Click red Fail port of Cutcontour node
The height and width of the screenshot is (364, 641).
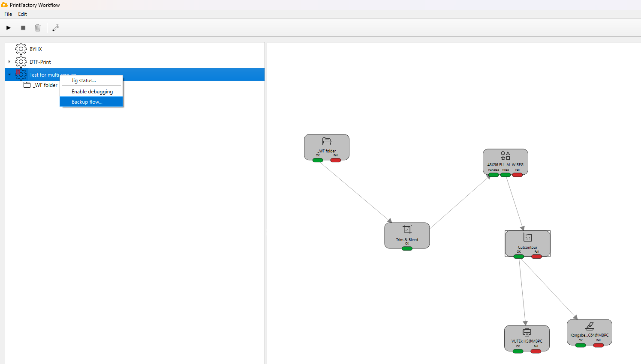tap(536, 257)
